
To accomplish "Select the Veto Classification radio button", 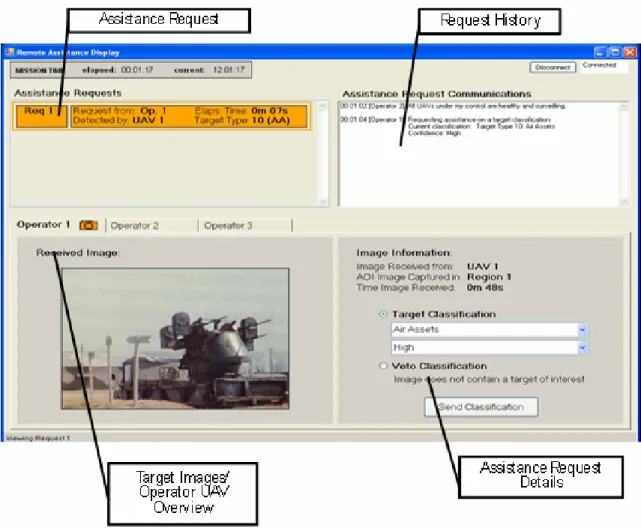I will 383,366.
